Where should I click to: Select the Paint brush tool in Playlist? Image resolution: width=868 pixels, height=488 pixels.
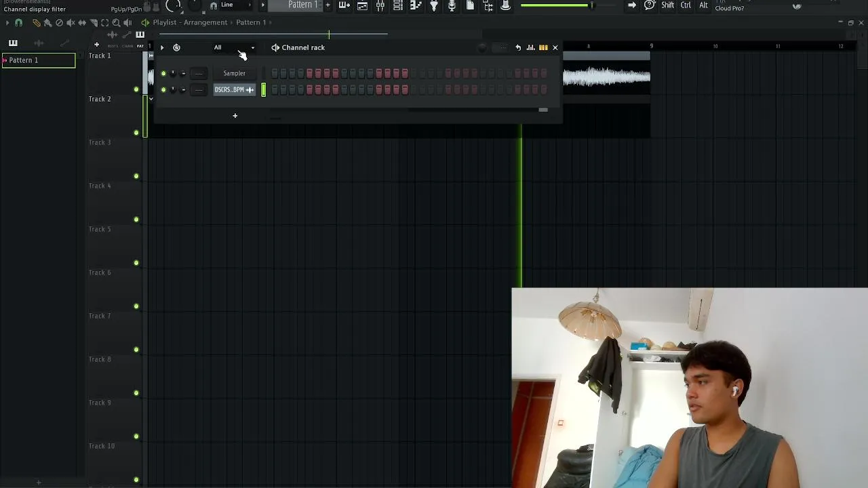coord(47,22)
